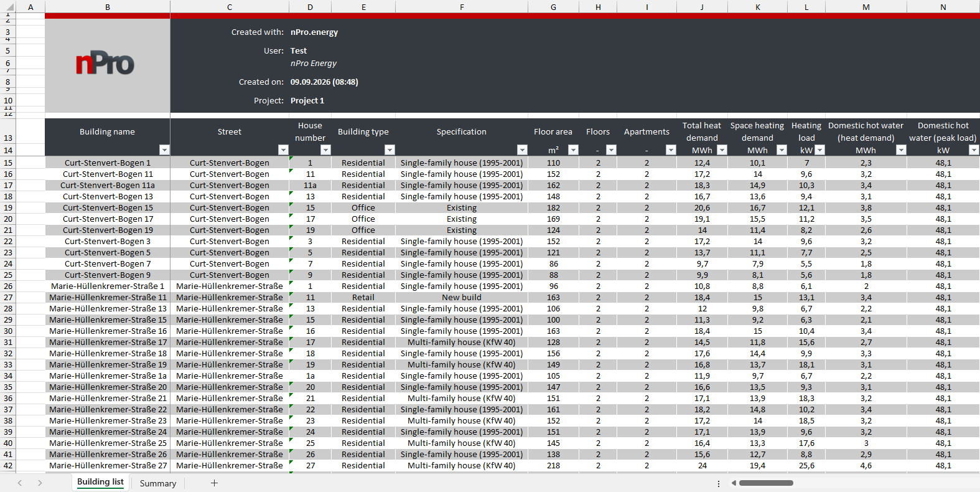The image size is (980, 492).
Task: Select 'Office' cell for Curt-Stenvert-Bogen 15
Action: (x=363, y=207)
